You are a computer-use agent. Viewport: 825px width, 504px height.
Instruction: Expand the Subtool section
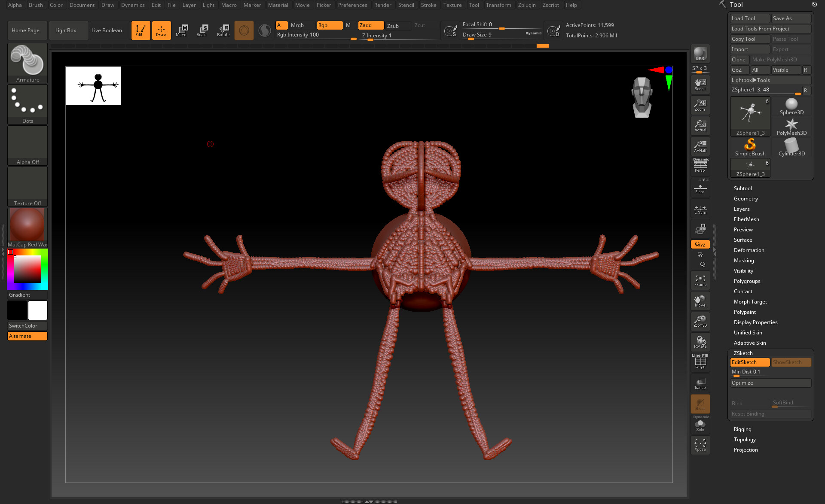742,188
